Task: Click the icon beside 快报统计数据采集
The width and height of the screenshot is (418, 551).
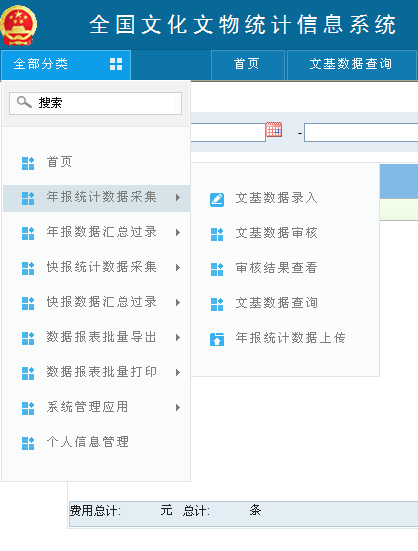Action: click(28, 268)
